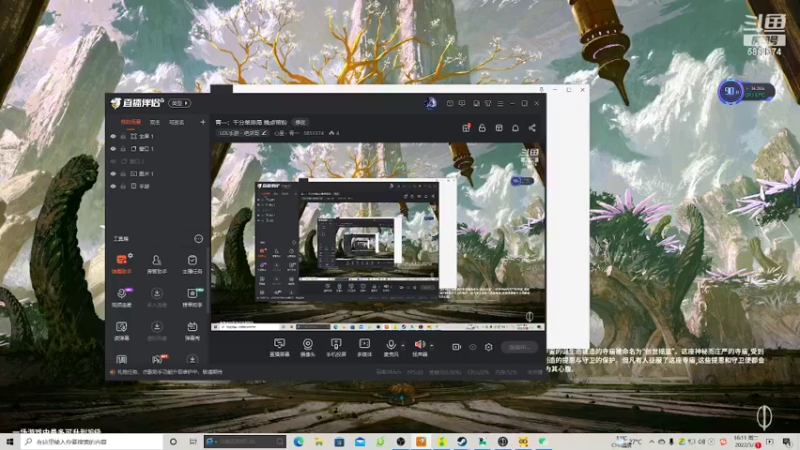Edit the LOL mobile game category tag
This screenshot has width=800, height=450.
[243, 133]
